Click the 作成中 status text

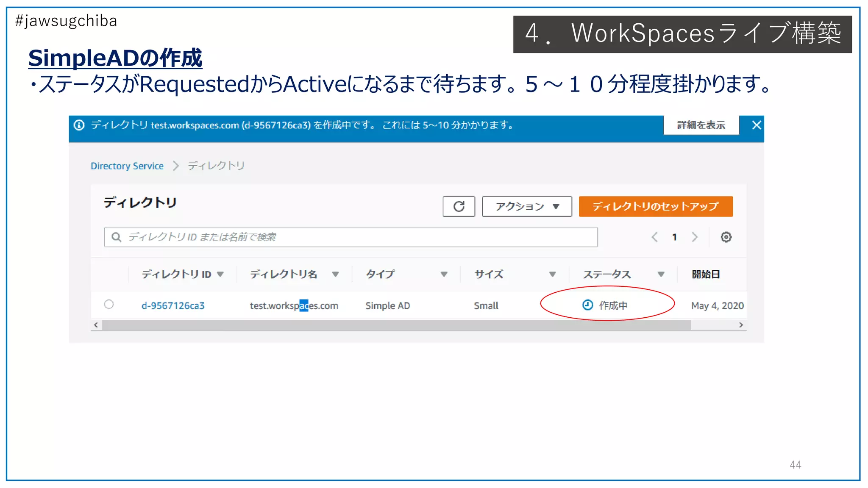613,305
